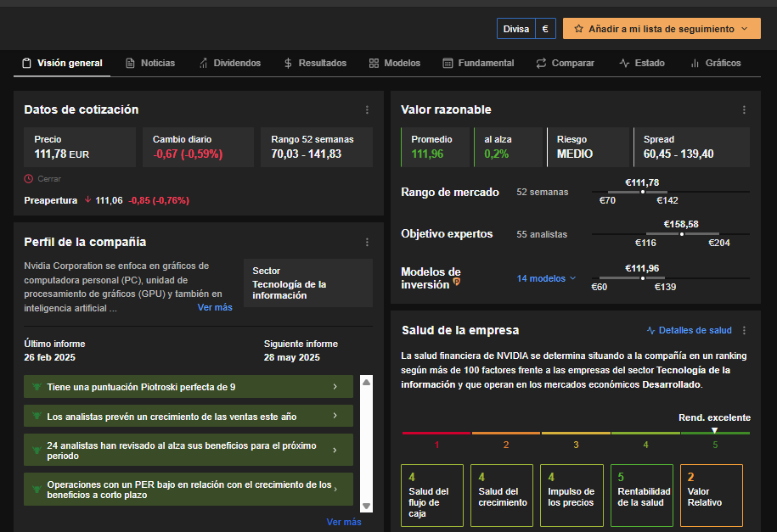Image resolution: width=777 pixels, height=532 pixels.
Task: Select the Salud del flujo de caja card
Action: [x=432, y=496]
